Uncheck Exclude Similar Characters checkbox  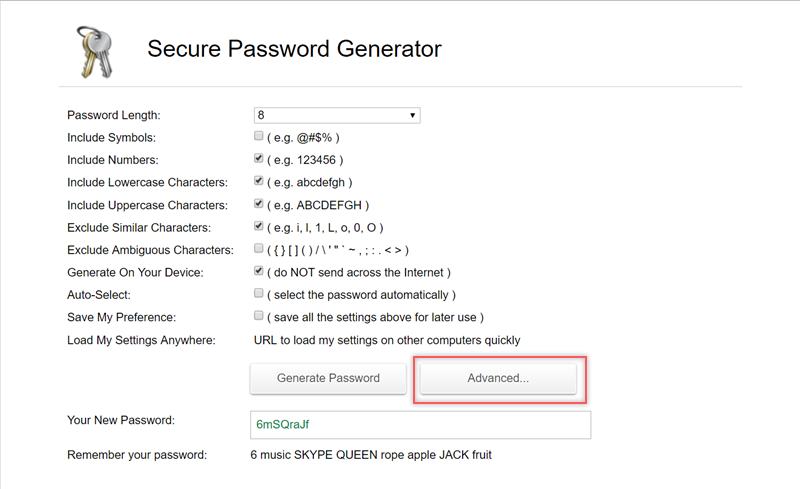[259, 227]
